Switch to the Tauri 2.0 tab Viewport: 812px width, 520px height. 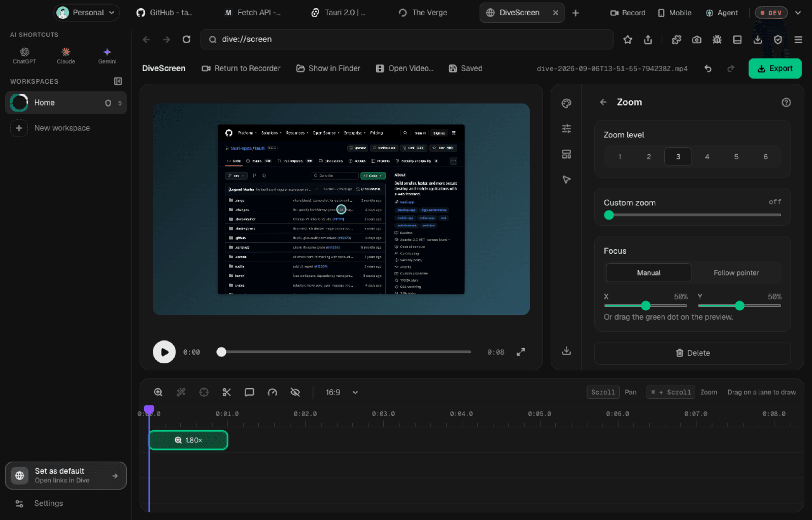[x=339, y=13]
